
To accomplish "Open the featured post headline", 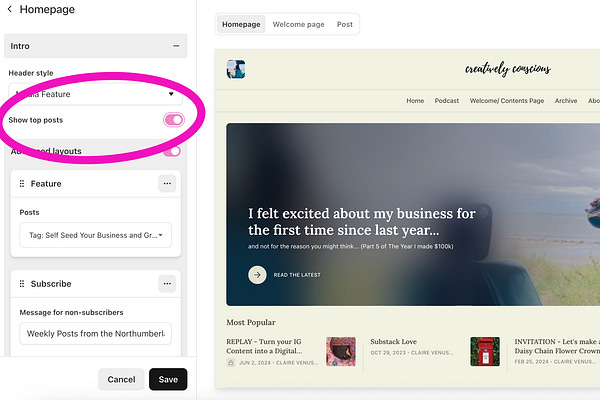I will [x=362, y=222].
